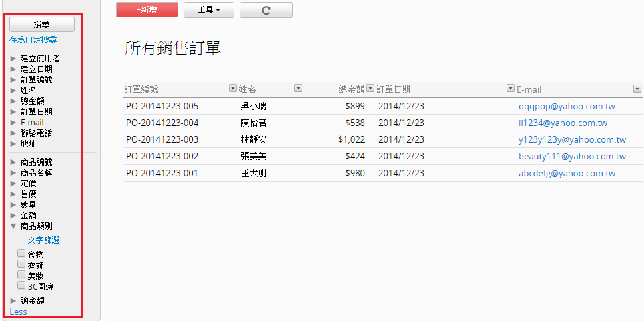Click the refresh icon button
This screenshot has height=321, width=644.
tap(266, 10)
